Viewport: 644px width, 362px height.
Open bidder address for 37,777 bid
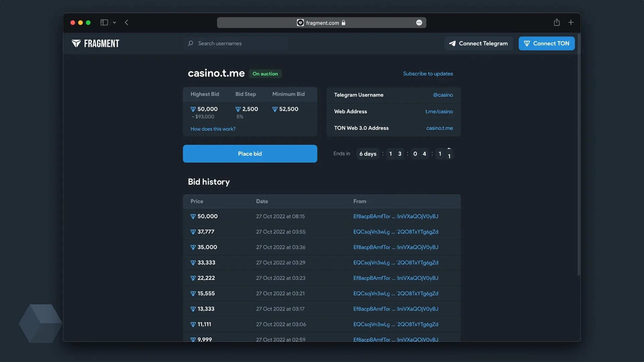396,232
